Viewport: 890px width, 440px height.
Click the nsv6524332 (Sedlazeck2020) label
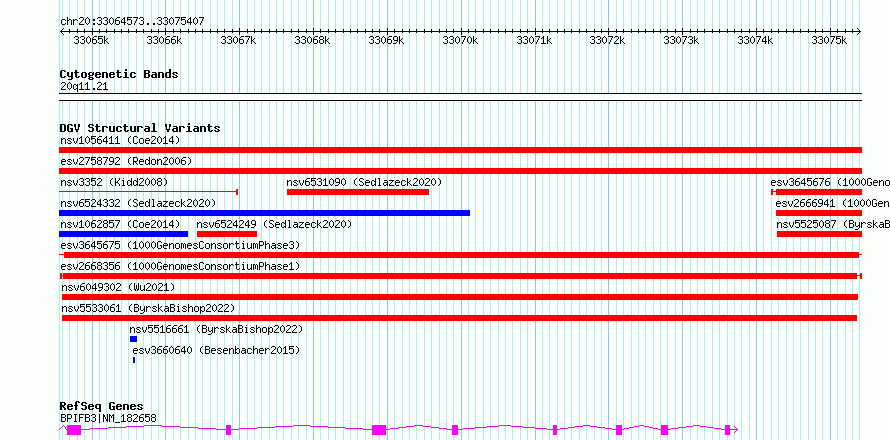[x=138, y=203]
